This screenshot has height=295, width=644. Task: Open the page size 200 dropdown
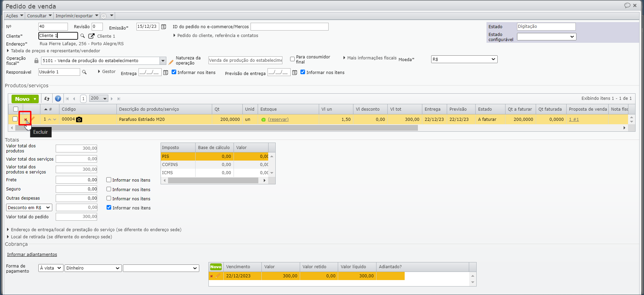pos(99,98)
